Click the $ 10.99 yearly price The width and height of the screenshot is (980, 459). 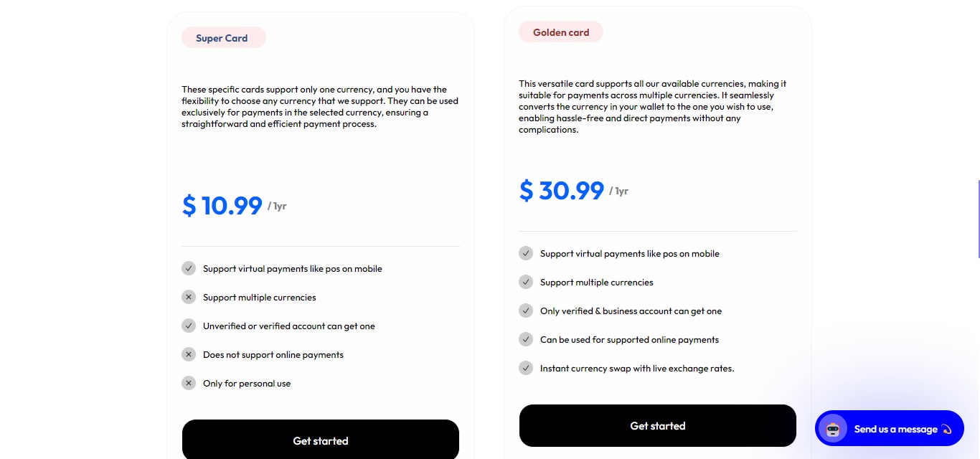click(222, 206)
